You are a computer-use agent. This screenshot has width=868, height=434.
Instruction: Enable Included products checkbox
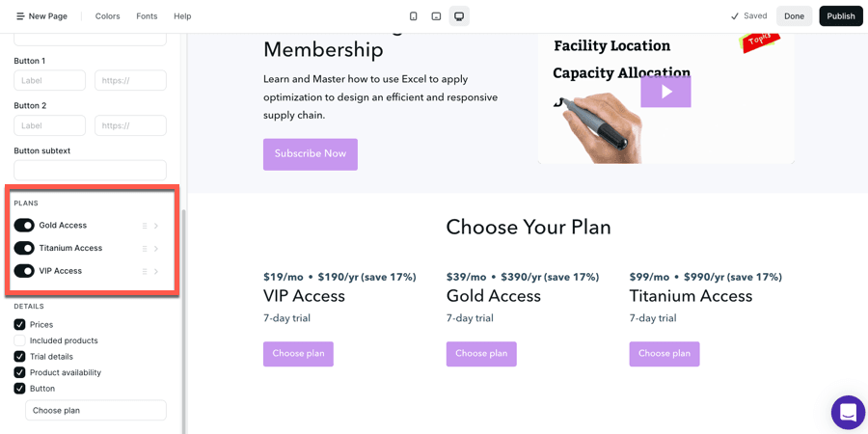(19, 340)
